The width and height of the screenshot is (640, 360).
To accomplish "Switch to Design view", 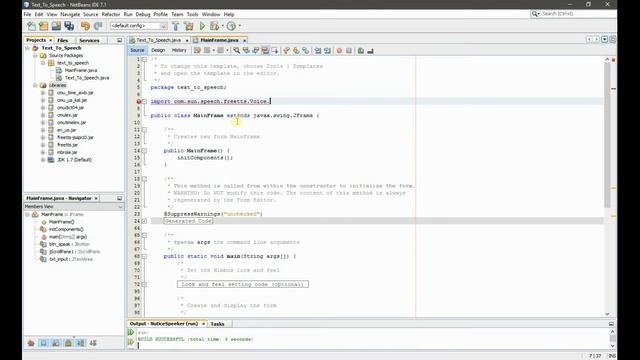I will (x=158, y=50).
